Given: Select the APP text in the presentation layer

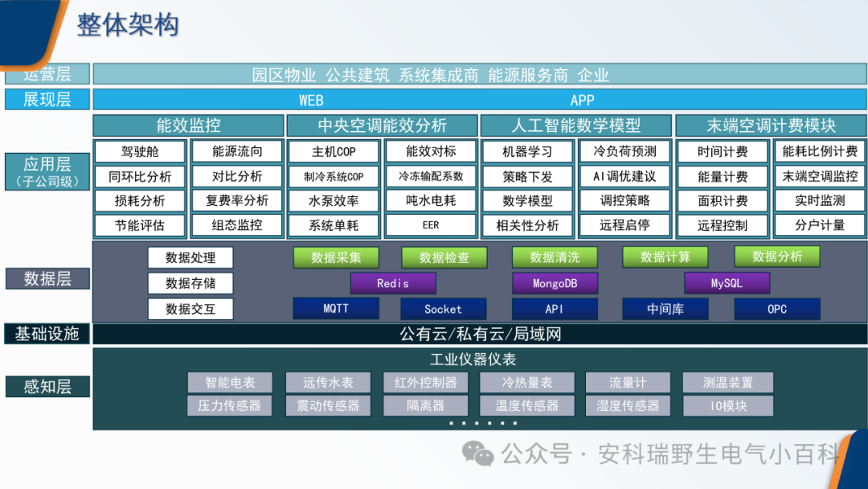Looking at the screenshot, I should (x=582, y=101).
